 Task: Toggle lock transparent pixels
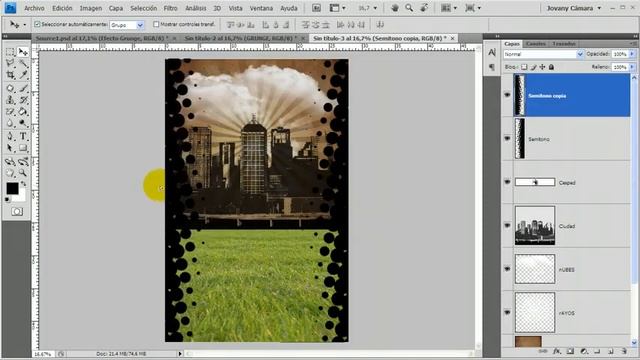tap(524, 67)
